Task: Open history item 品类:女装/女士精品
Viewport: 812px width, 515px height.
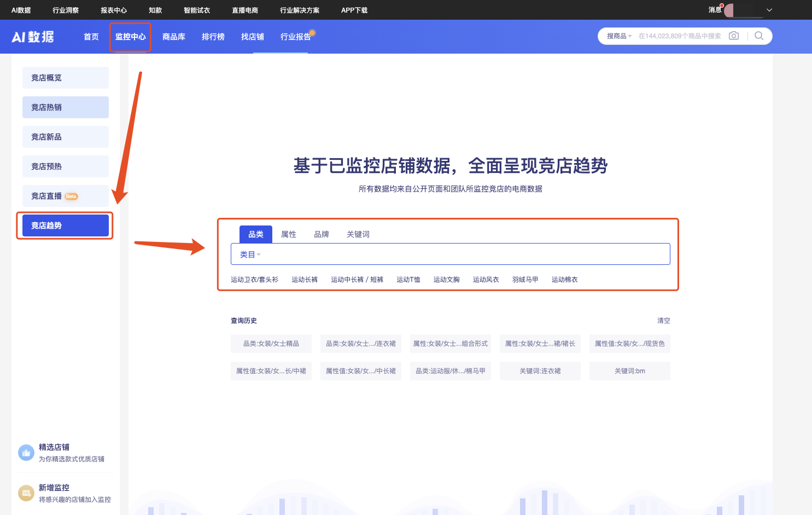Action: (x=271, y=344)
